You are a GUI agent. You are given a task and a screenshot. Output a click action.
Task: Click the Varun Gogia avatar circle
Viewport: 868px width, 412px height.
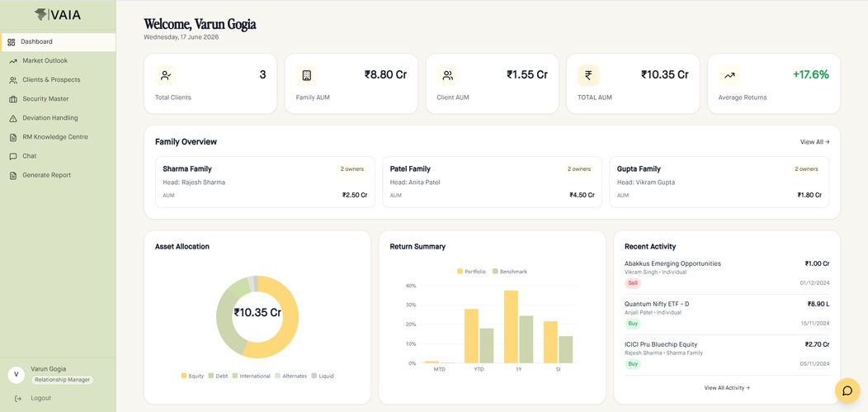click(16, 374)
